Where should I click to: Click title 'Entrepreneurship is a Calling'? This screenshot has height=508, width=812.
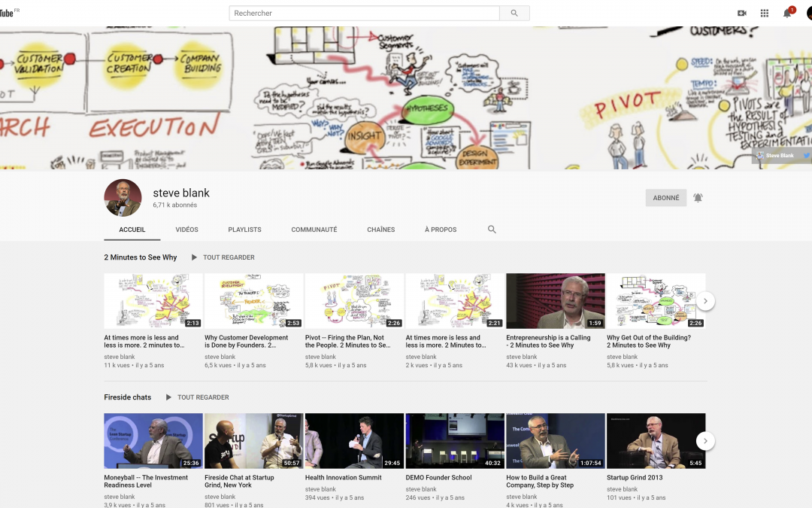click(x=548, y=341)
